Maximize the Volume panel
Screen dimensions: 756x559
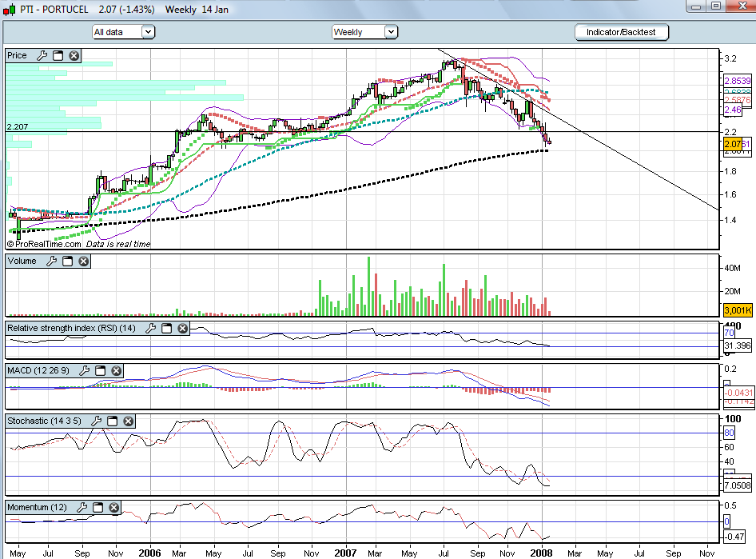(67, 261)
